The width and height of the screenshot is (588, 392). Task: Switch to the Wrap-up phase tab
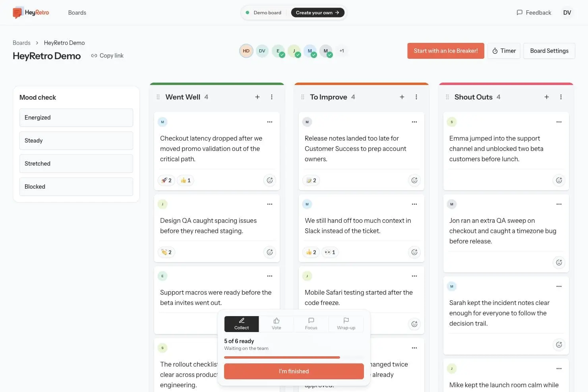click(x=346, y=324)
